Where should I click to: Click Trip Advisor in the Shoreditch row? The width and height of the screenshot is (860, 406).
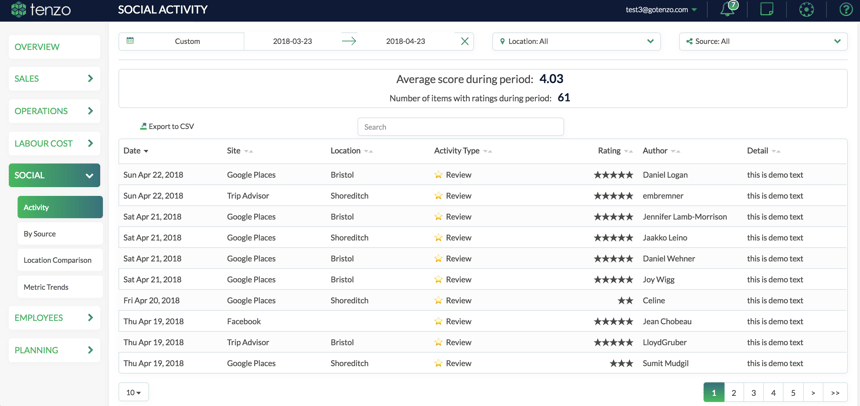point(248,196)
